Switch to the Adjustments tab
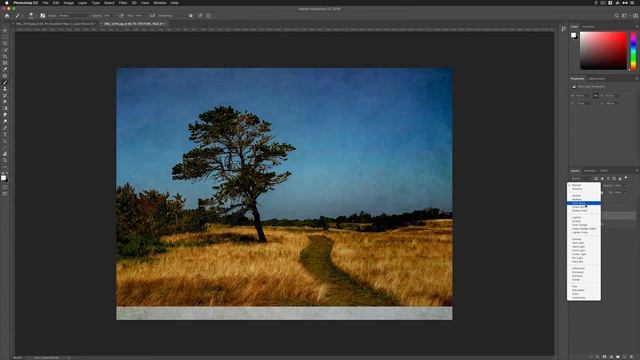This screenshot has width=640, height=360. [x=597, y=78]
